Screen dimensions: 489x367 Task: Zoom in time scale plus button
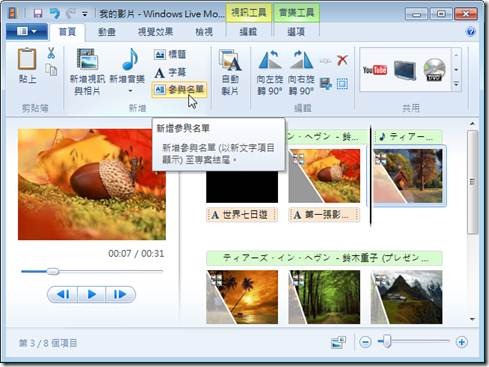point(461,342)
